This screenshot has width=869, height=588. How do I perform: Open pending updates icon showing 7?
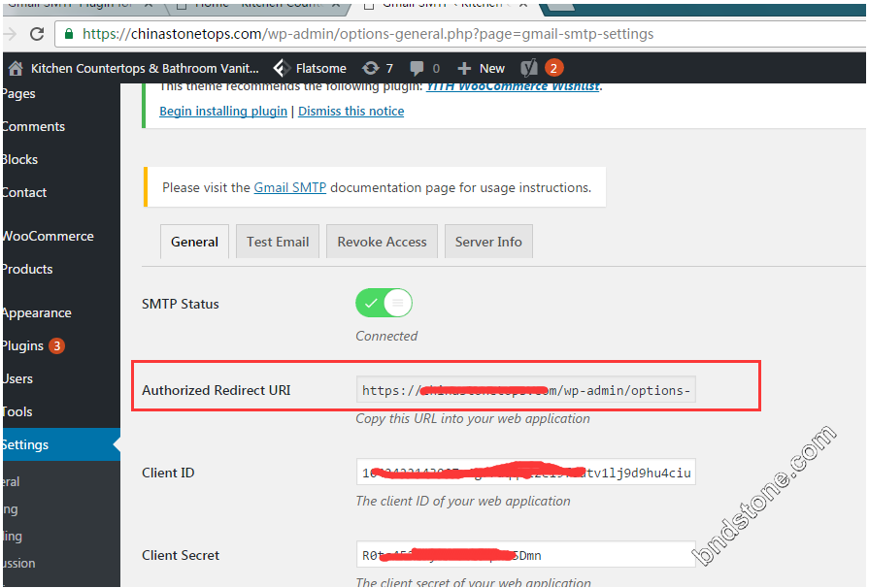pos(370,68)
